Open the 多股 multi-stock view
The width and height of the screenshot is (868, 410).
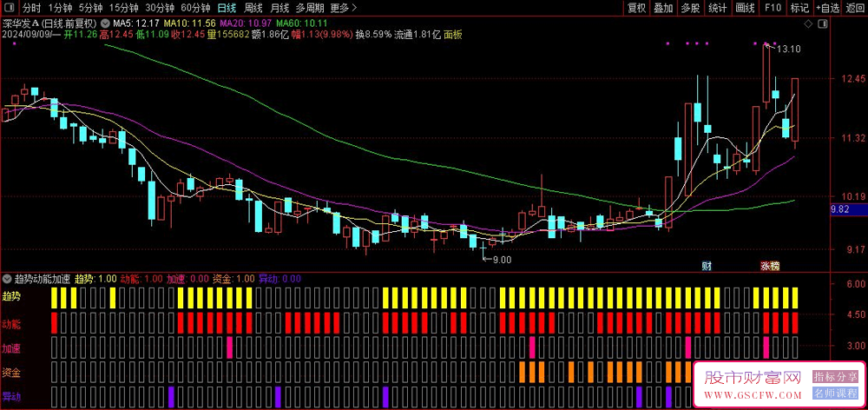690,8
